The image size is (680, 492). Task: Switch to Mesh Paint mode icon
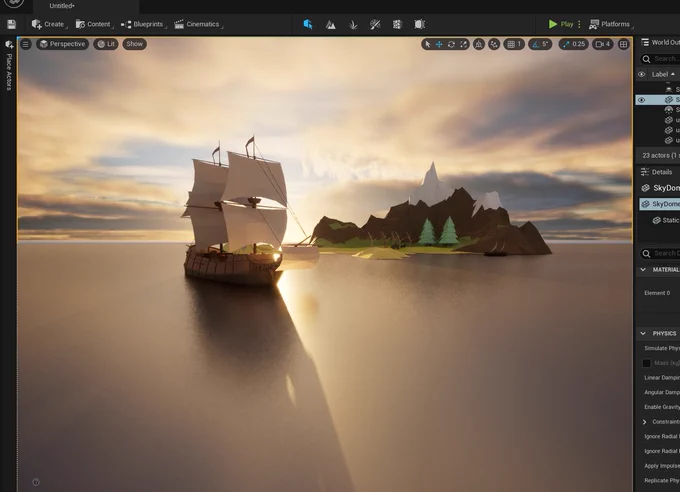click(375, 25)
